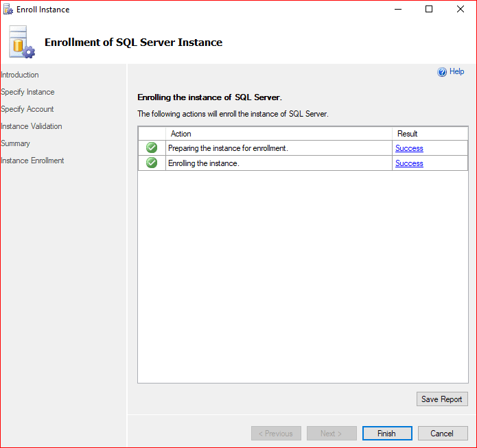Viewport: 477px width, 448px height.
Task: Maximize the Enroll Instance window
Action: click(429, 10)
